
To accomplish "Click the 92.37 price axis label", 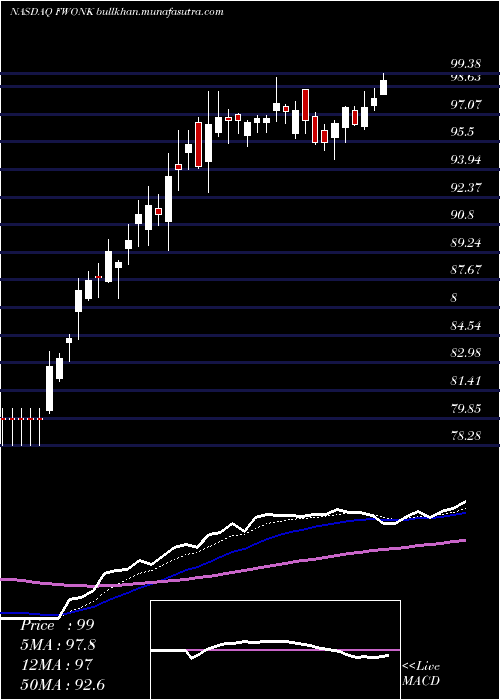I will 466,188.
